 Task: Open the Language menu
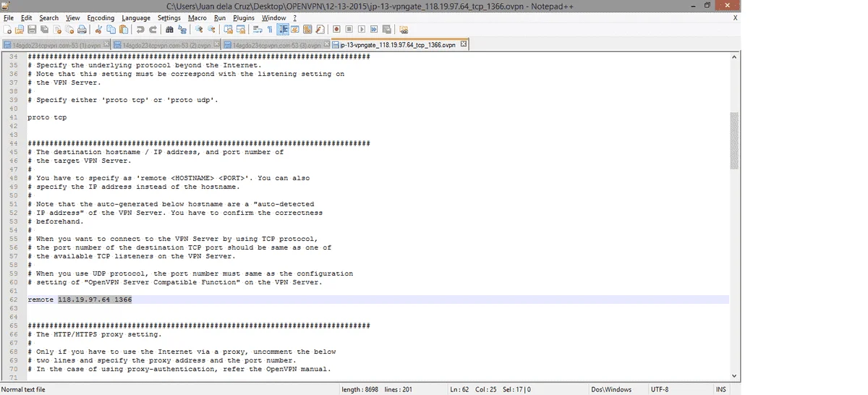(136, 17)
